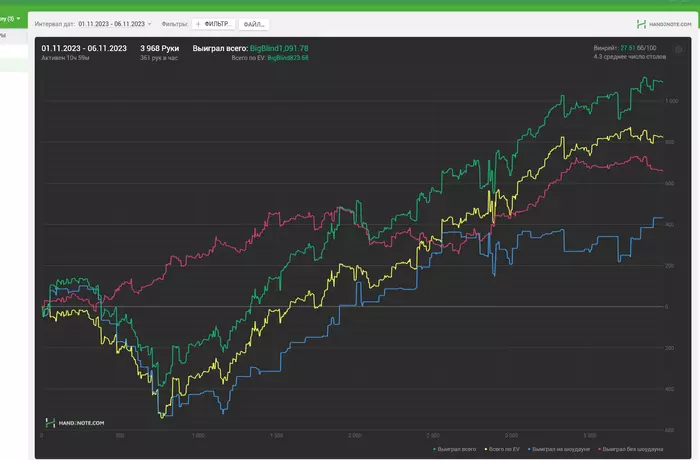Click the plus icon on ФИЛЬТР button
The width and height of the screenshot is (700, 460).
tap(198, 24)
